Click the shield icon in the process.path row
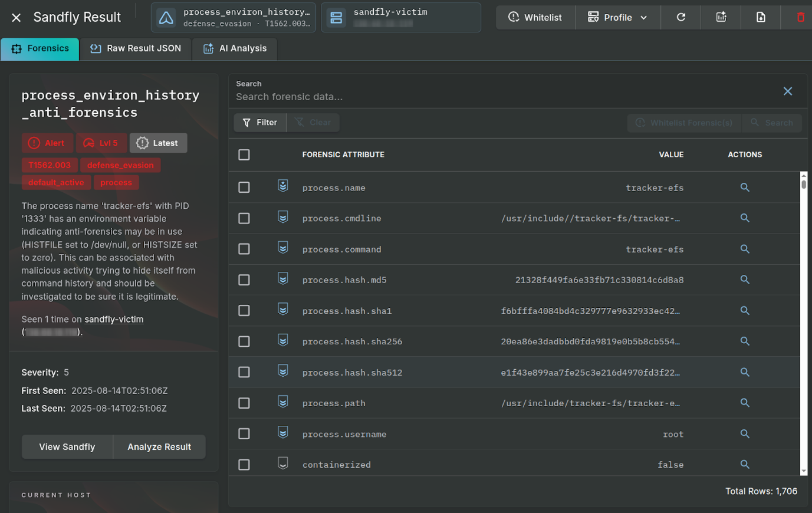The height and width of the screenshot is (513, 812). click(283, 402)
